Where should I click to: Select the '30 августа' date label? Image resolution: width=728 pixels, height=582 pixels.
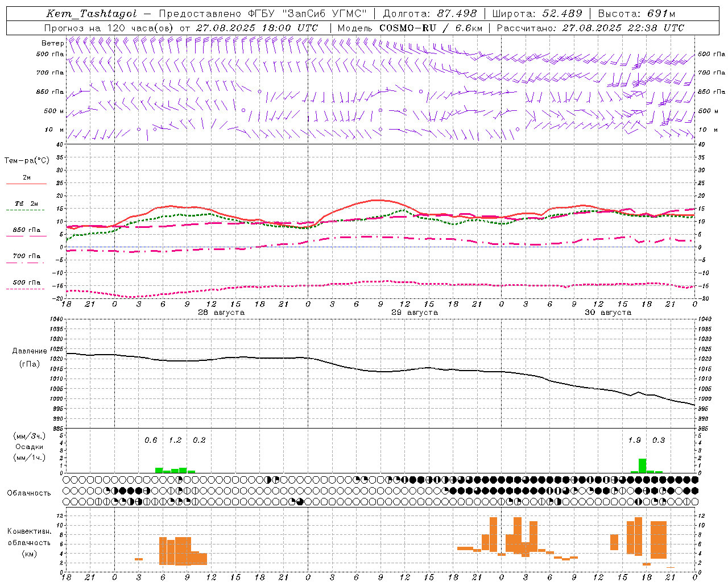(608, 313)
